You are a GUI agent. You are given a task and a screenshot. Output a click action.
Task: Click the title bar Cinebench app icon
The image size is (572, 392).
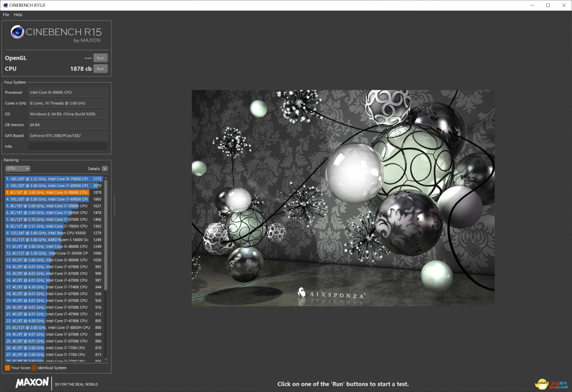pos(5,5)
